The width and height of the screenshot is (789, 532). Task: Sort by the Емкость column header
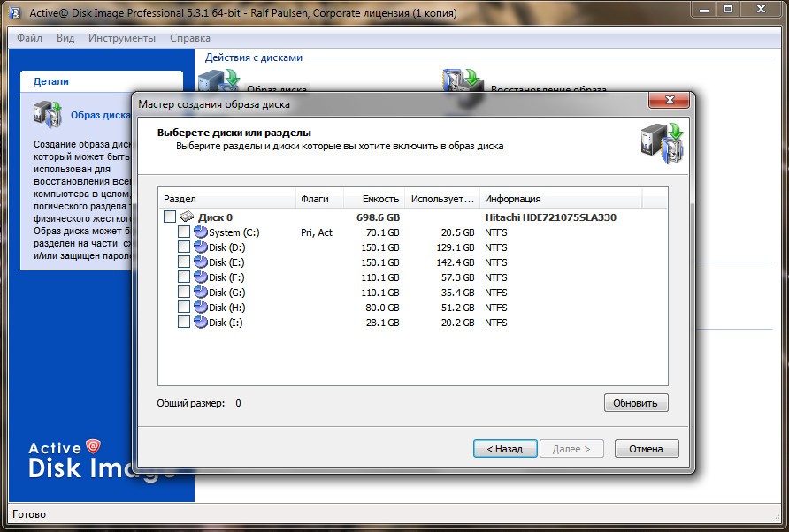374,199
